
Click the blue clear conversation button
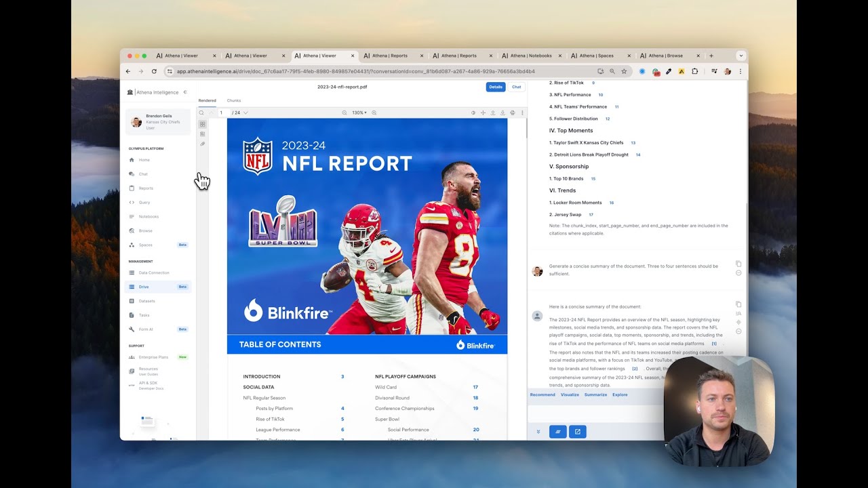(557, 432)
